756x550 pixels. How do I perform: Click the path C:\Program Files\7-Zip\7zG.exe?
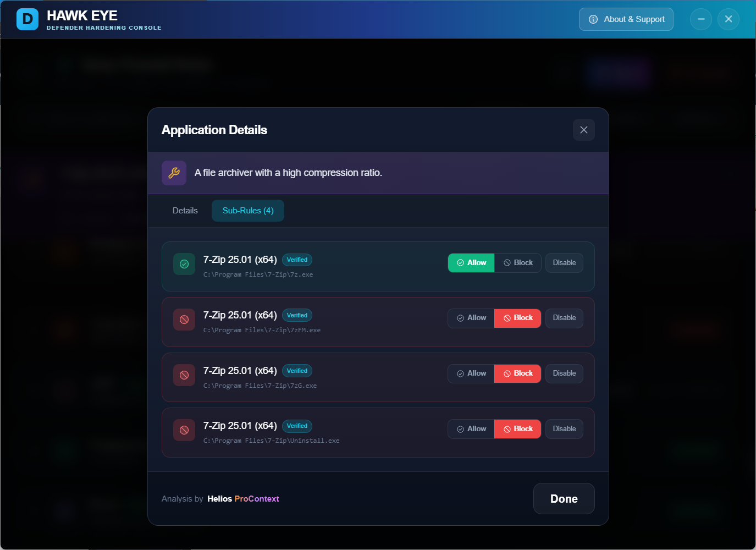[x=260, y=386]
